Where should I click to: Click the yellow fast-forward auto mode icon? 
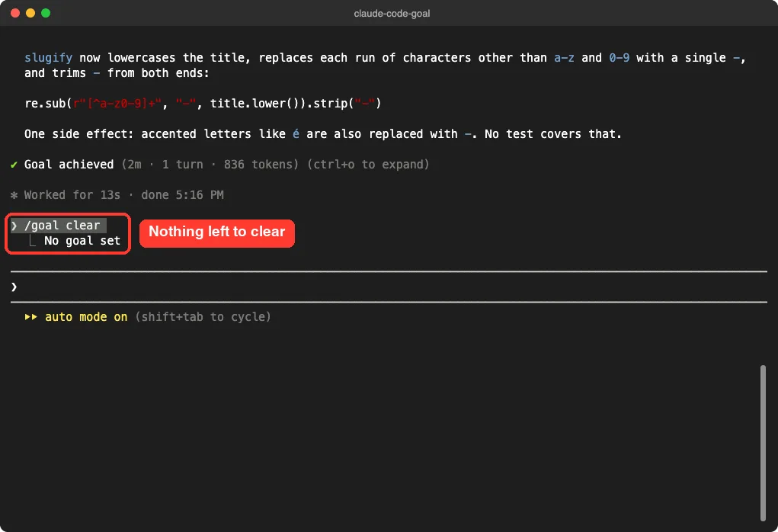point(30,317)
